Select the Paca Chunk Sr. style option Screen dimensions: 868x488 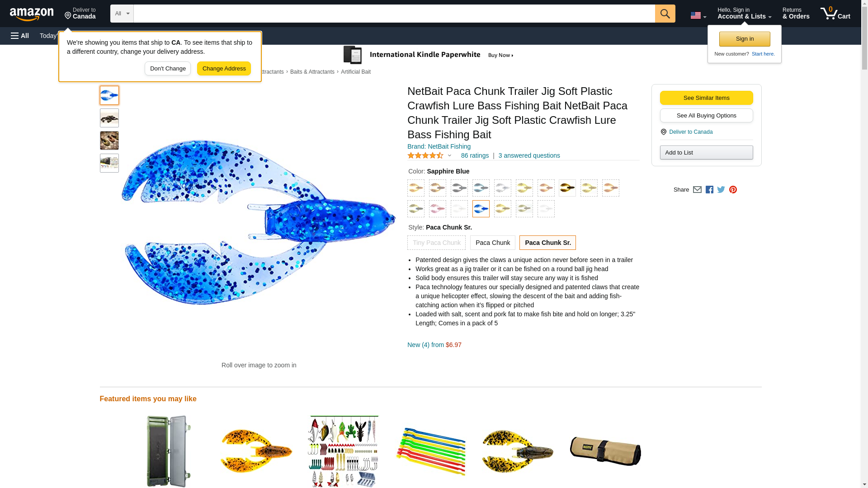coord(547,243)
